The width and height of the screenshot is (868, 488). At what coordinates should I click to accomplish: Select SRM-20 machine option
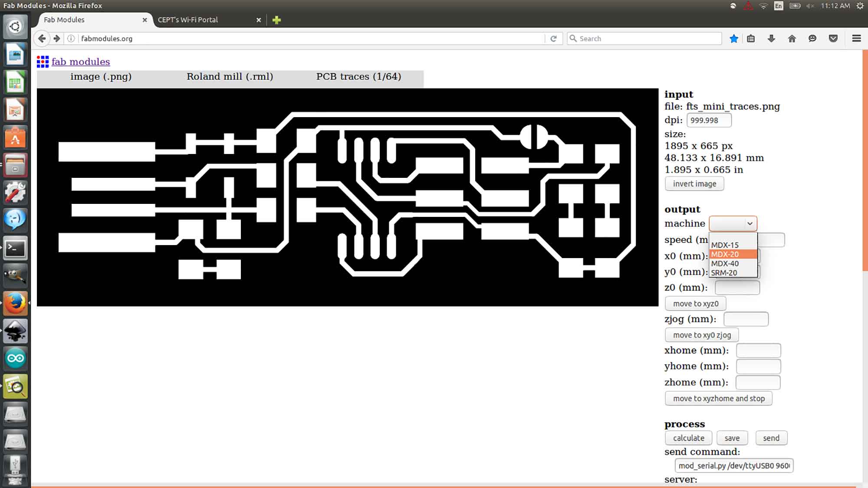pyautogui.click(x=733, y=273)
